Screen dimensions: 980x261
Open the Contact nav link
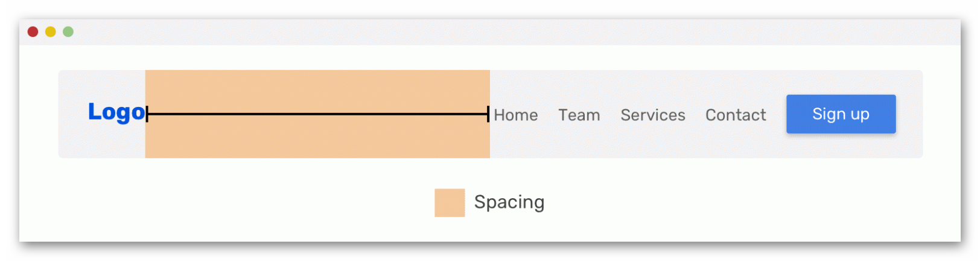[x=736, y=115]
